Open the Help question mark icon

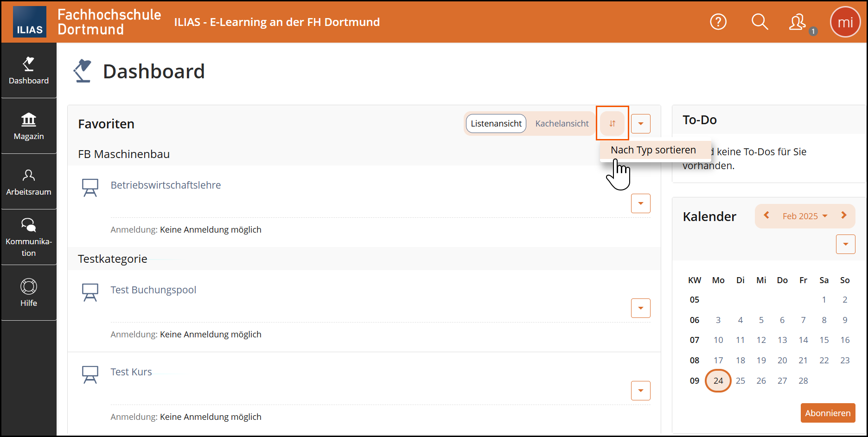pos(718,22)
